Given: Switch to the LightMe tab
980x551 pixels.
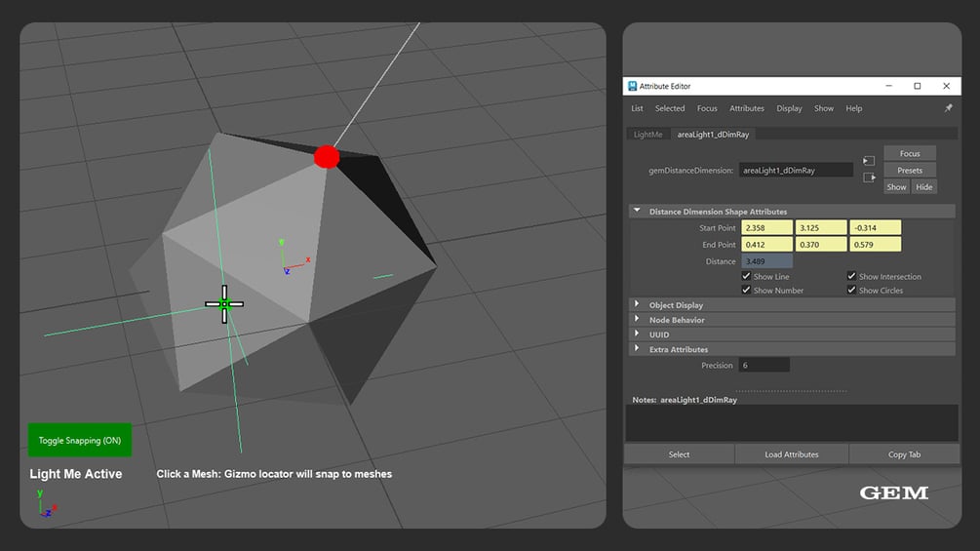Looking at the screenshot, I should tap(647, 135).
